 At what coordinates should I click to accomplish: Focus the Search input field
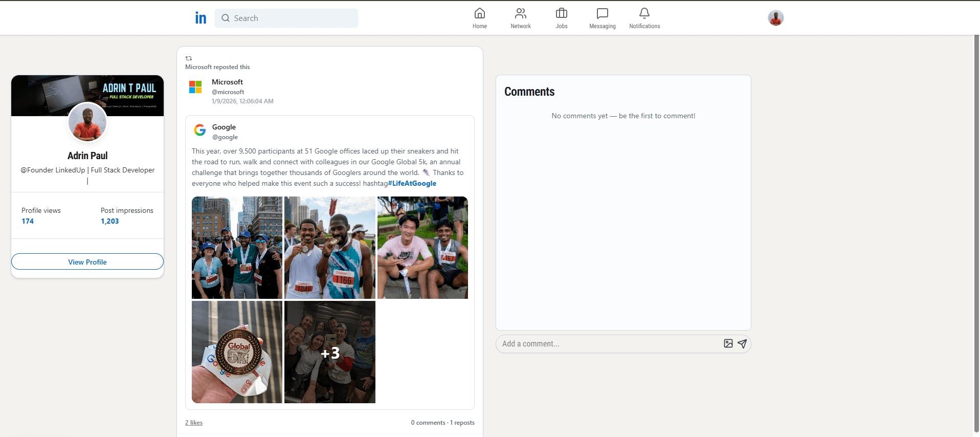click(x=286, y=18)
